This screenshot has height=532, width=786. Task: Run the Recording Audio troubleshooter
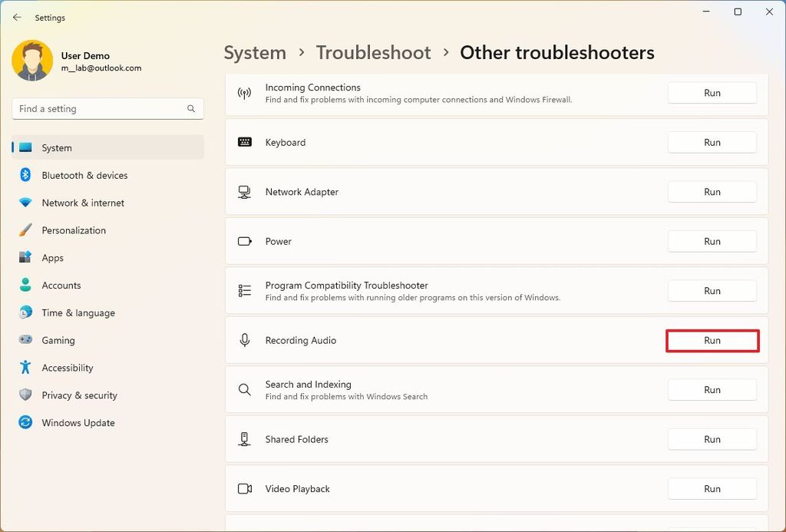click(712, 340)
